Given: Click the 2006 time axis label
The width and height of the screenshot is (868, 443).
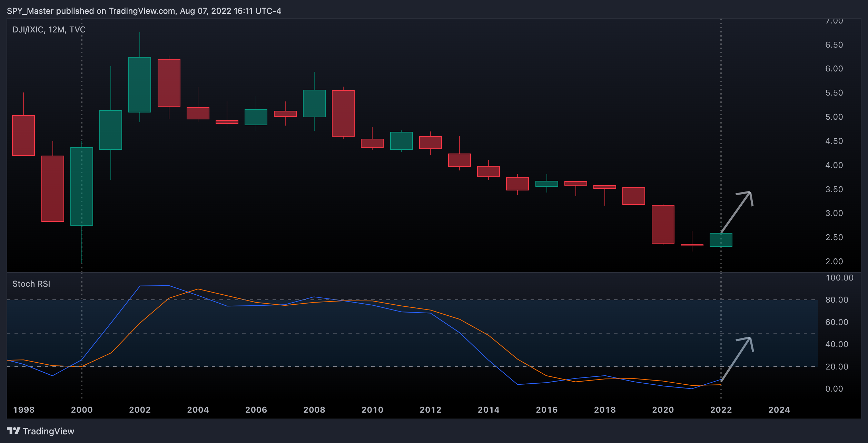Looking at the screenshot, I should tap(256, 410).
